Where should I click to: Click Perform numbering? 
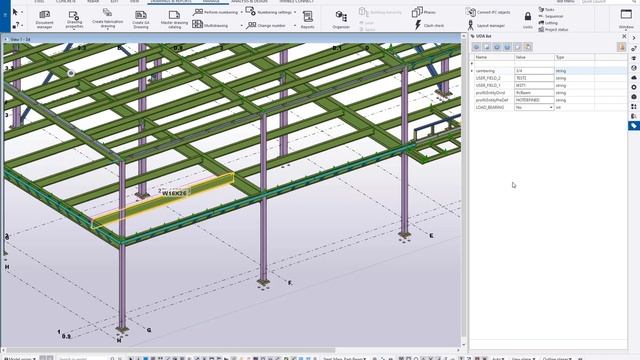[x=215, y=12]
